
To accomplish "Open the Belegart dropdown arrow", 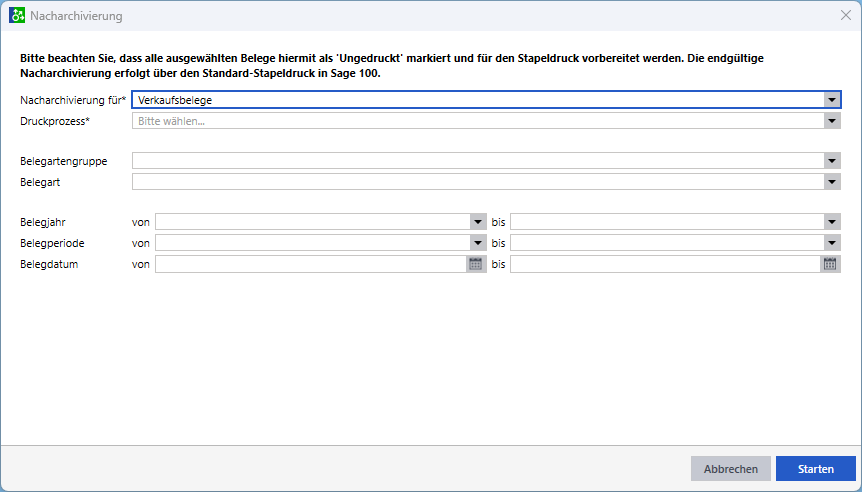I will coord(831,182).
